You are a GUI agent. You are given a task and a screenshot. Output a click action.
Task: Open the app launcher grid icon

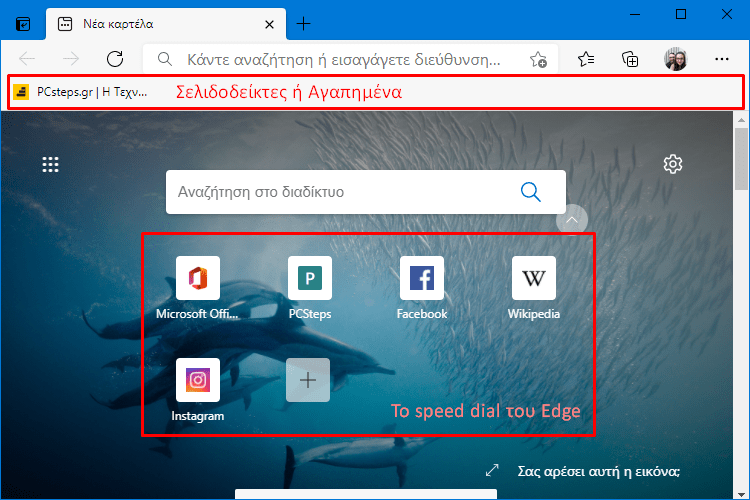pos(50,165)
